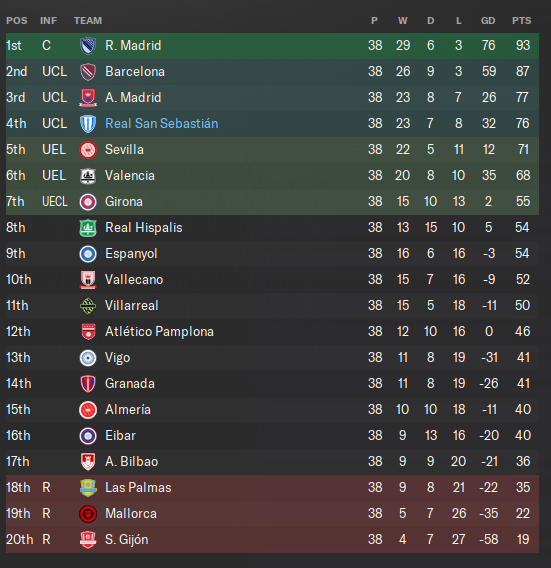Select the 7th place Girona row
The width and height of the screenshot is (551, 568).
point(272,202)
